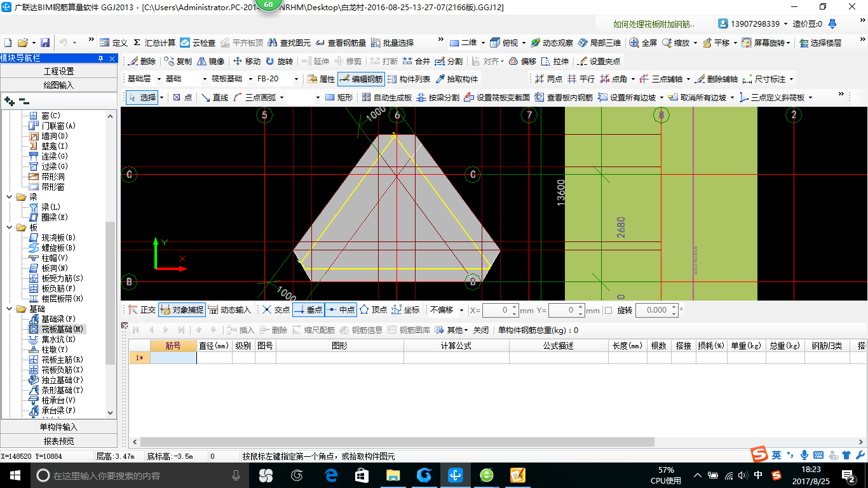This screenshot has width=868, height=488.
Task: Click the 筋号 cell in row 1
Action: pyautogui.click(x=173, y=358)
